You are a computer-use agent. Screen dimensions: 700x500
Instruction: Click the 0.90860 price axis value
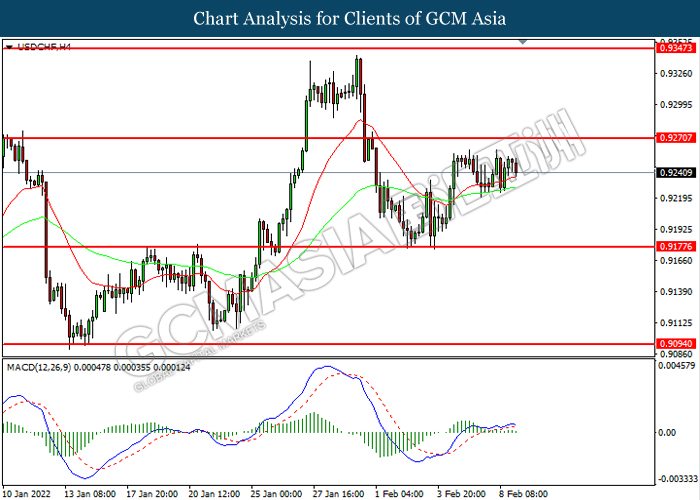676,354
